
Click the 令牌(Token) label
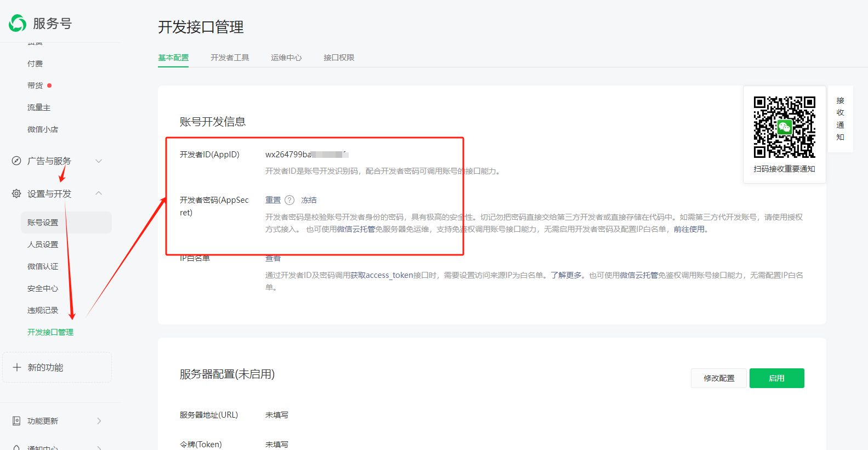pyautogui.click(x=201, y=445)
